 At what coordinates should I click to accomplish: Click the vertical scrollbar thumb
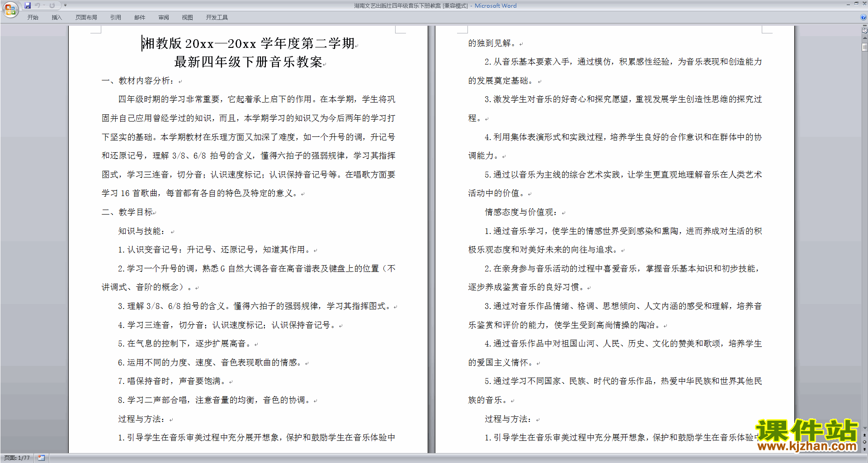pos(864,47)
